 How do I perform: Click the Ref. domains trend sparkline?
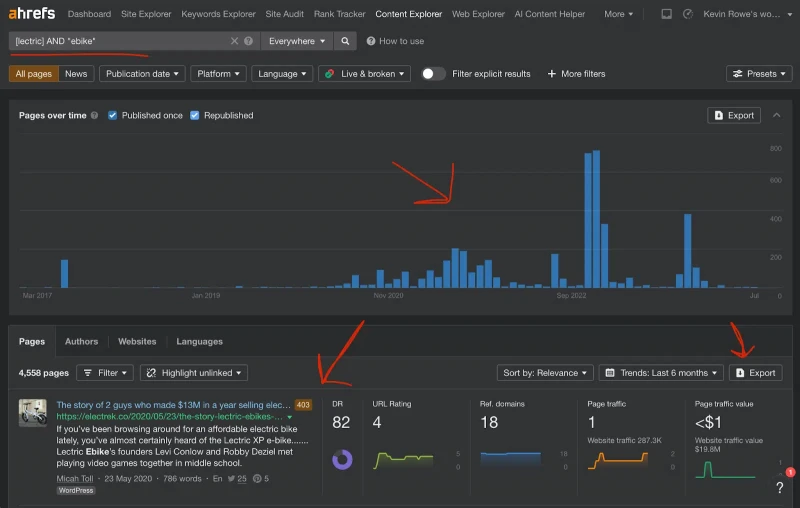(x=511, y=459)
